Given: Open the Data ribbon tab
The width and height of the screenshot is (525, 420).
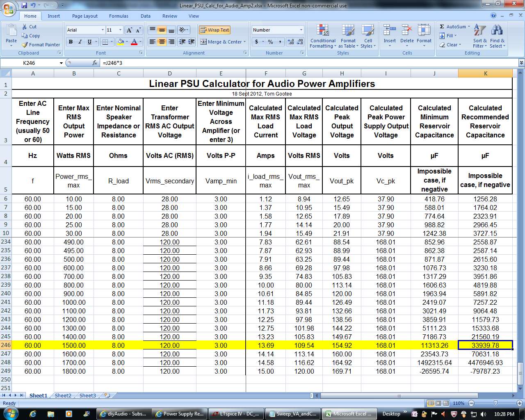Looking at the screenshot, I should click(x=146, y=16).
